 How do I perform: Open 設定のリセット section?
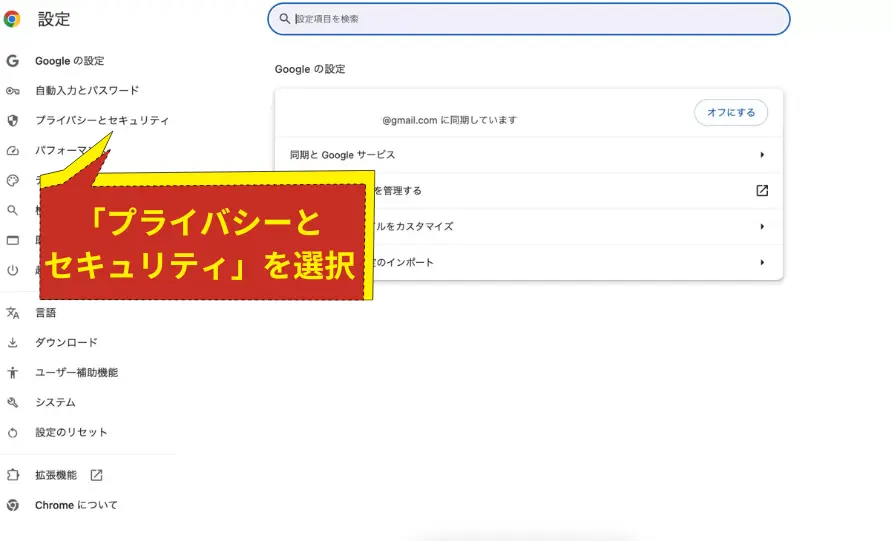(71, 432)
